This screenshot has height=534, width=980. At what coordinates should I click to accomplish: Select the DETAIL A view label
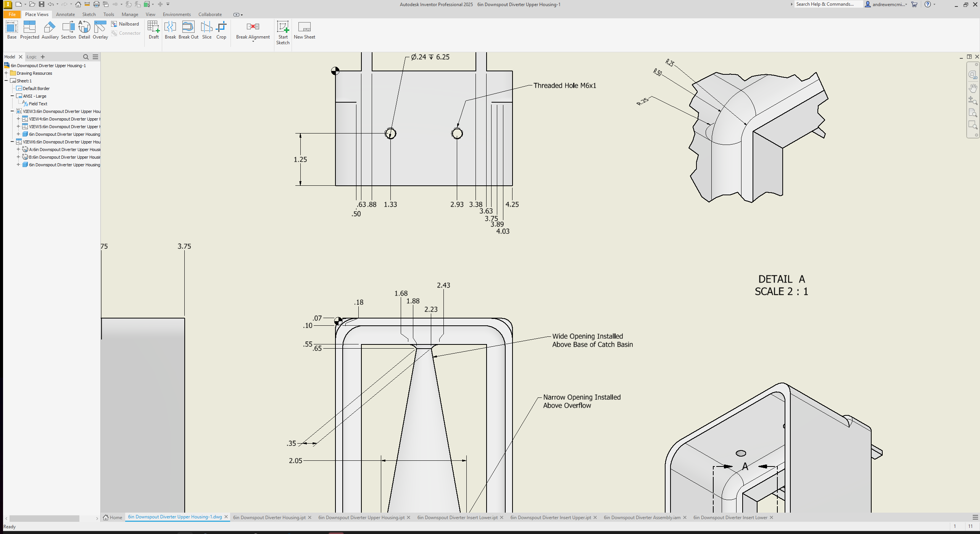782,279
